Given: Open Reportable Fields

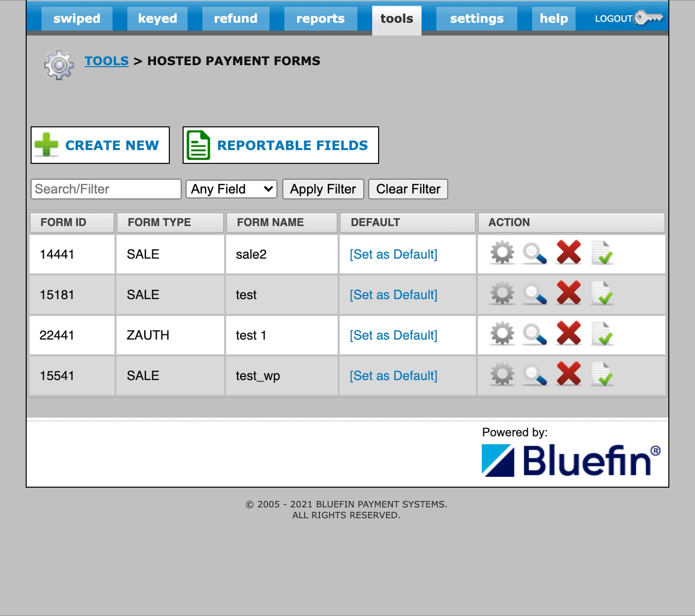Looking at the screenshot, I should 281,145.
